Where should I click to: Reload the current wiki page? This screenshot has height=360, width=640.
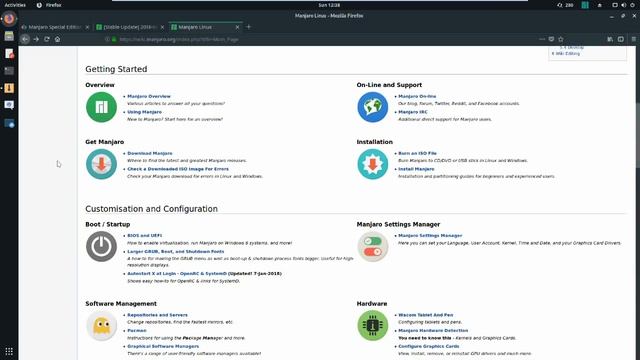coord(47,39)
